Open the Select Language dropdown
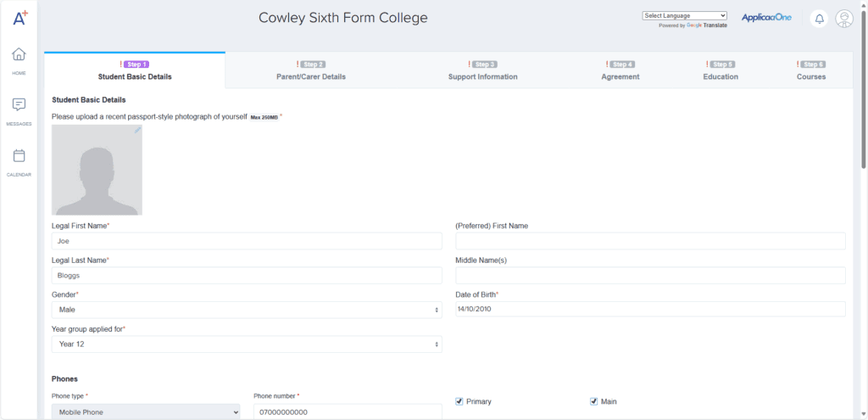 pos(685,15)
